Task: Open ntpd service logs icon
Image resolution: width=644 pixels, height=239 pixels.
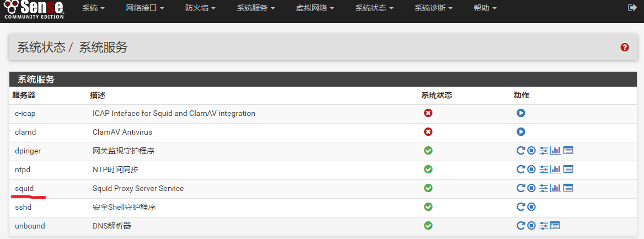Action: pos(568,169)
